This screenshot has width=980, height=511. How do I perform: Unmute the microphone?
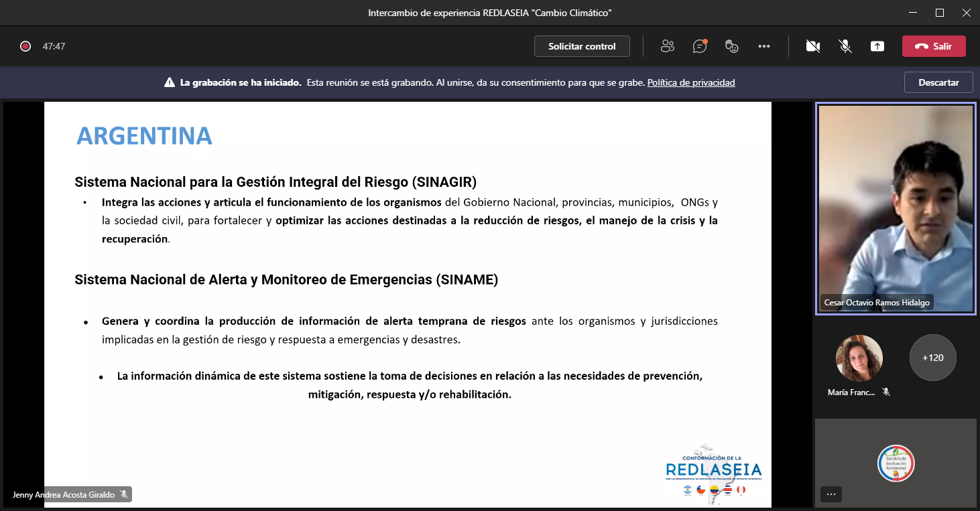845,46
